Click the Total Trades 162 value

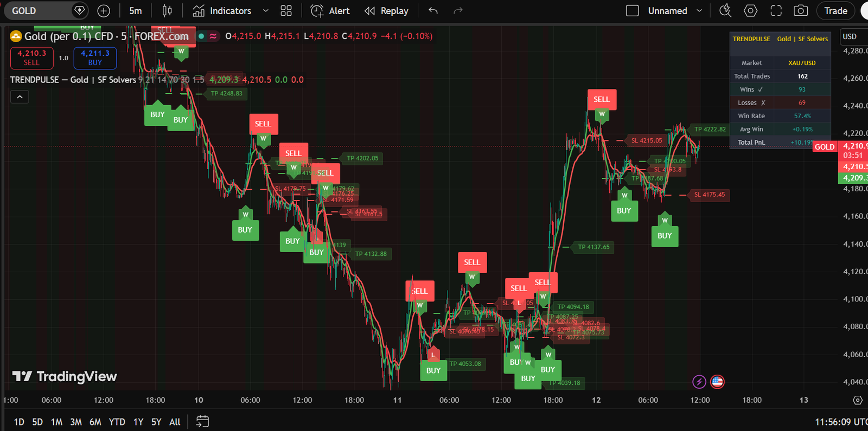(x=802, y=76)
